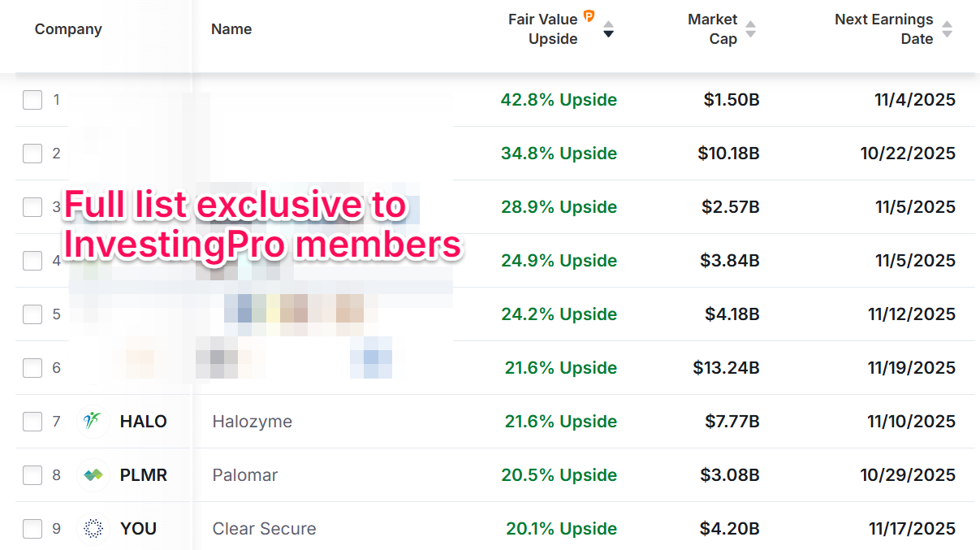This screenshot has height=550, width=980.
Task: Select the checkbox for row 8 PLMR
Action: 32,475
